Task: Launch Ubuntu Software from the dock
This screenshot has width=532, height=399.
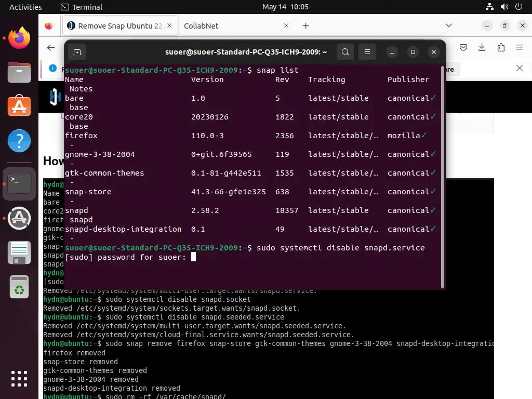Action: pos(19,106)
